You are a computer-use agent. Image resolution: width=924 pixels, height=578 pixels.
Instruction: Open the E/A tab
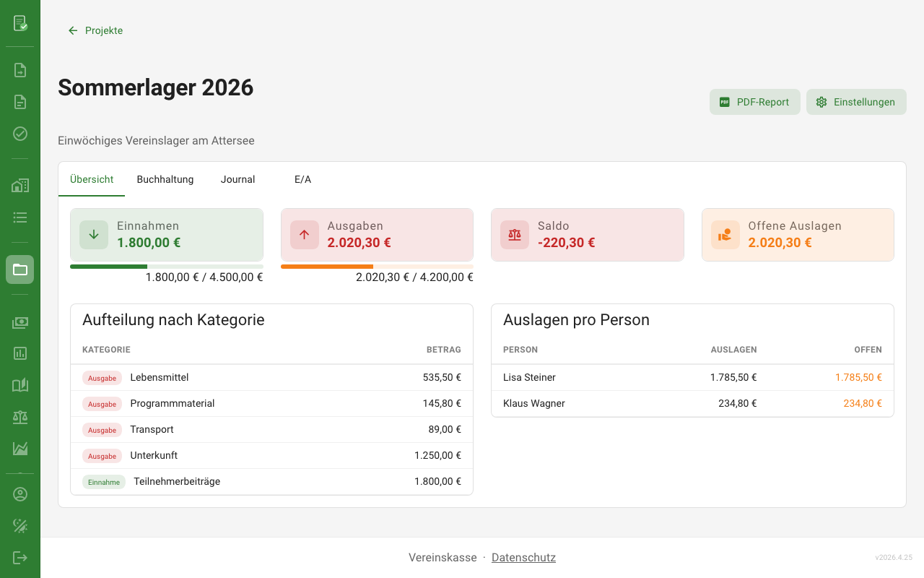302,179
